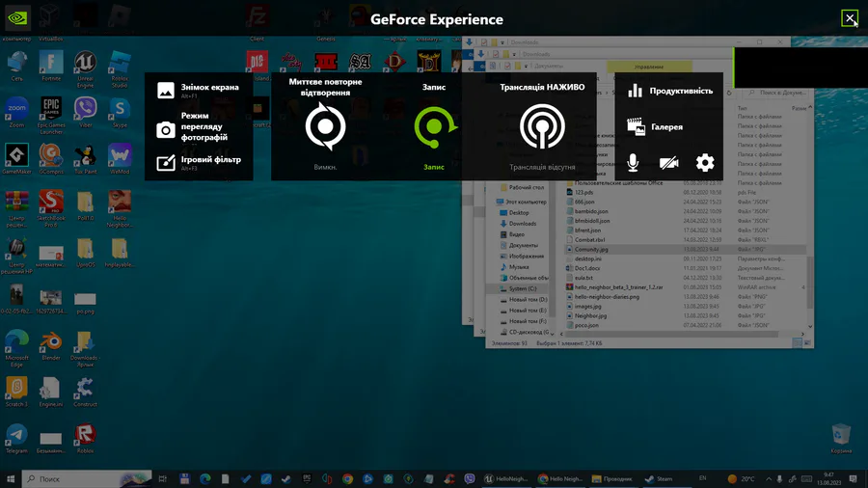Click the Explorer search field Поиск
The height and width of the screenshot is (488, 868).
[778, 93]
